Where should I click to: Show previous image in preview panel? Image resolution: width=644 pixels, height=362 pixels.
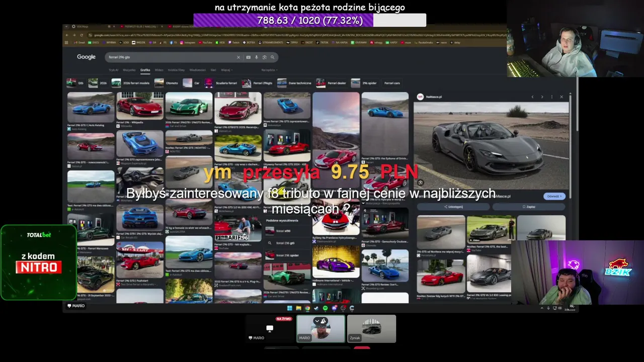532,97
